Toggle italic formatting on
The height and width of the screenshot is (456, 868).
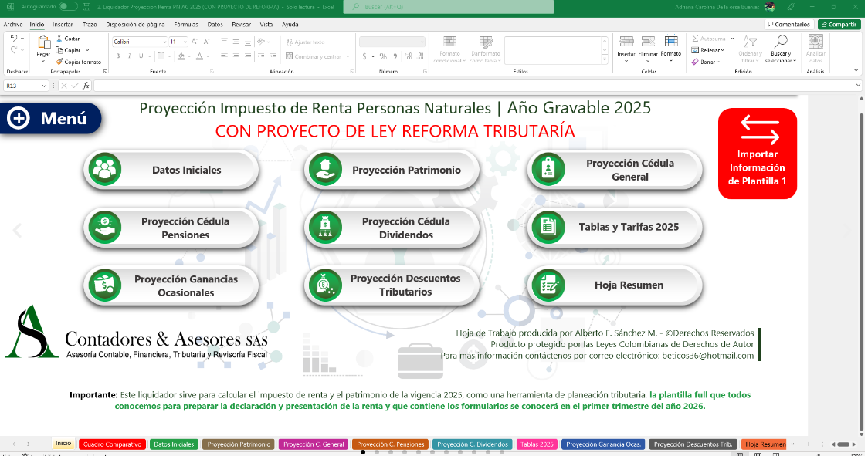[129, 56]
